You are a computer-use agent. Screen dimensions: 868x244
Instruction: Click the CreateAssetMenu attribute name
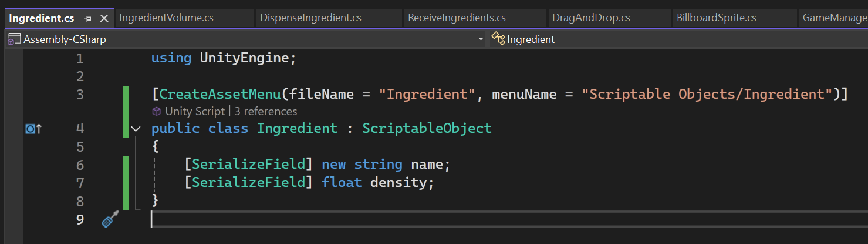pos(221,94)
